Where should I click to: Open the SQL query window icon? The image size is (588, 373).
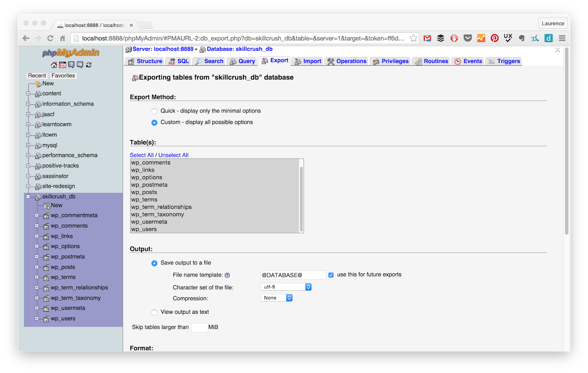point(62,65)
